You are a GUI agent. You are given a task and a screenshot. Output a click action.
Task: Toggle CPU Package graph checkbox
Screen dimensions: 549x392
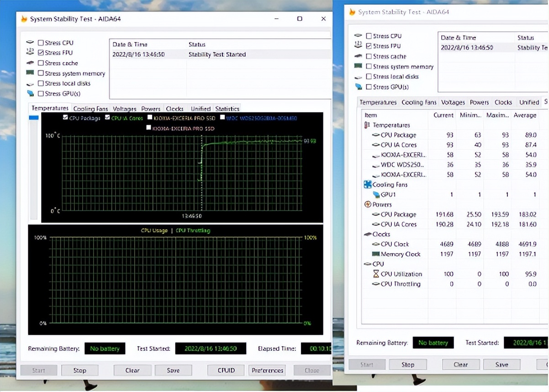[65, 118]
